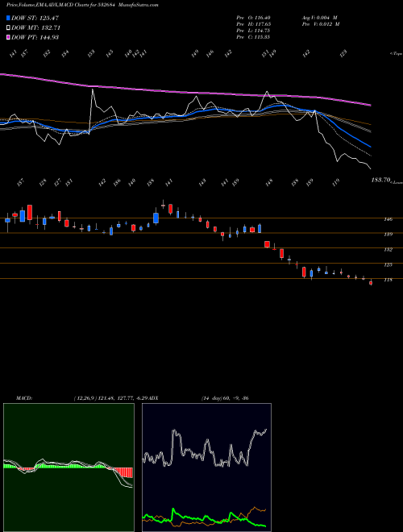The width and height of the screenshot is (403, 532).
Task: Click the 'Pre O: 116.40' value
Action: click(253, 18)
